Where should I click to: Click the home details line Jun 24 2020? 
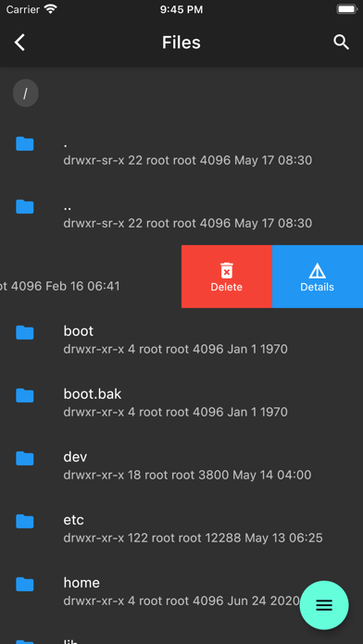(x=181, y=601)
